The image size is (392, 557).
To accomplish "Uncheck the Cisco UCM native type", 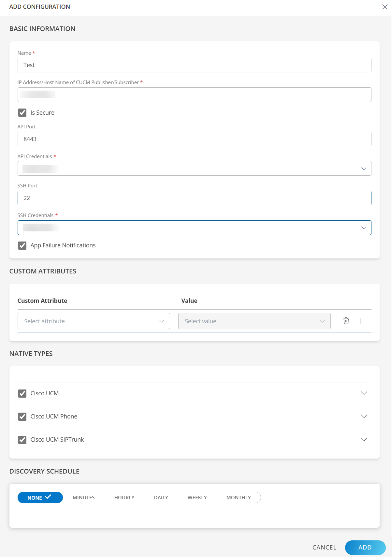I will click(22, 393).
